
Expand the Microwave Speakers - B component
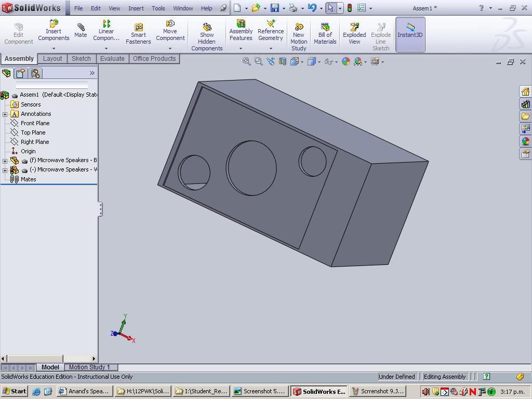[4, 160]
